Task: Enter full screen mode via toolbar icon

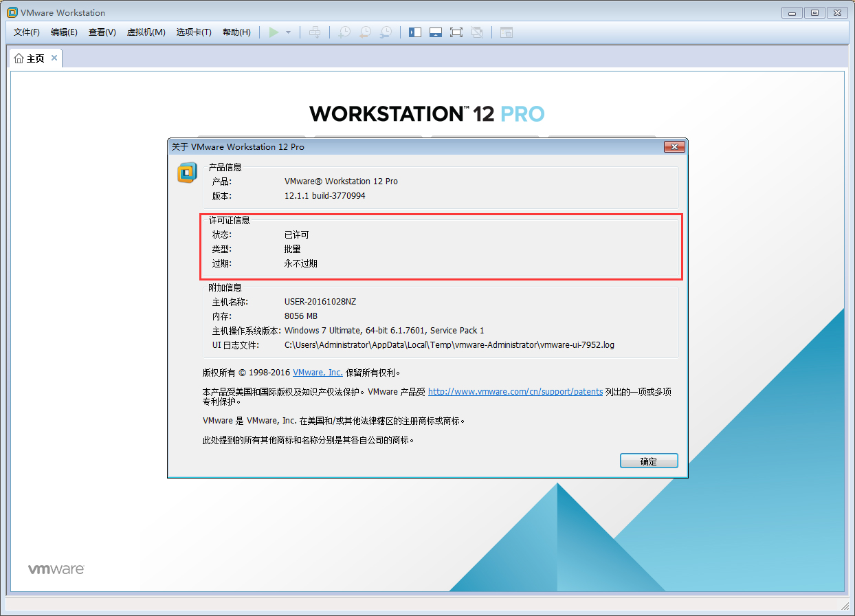Action: coord(456,32)
